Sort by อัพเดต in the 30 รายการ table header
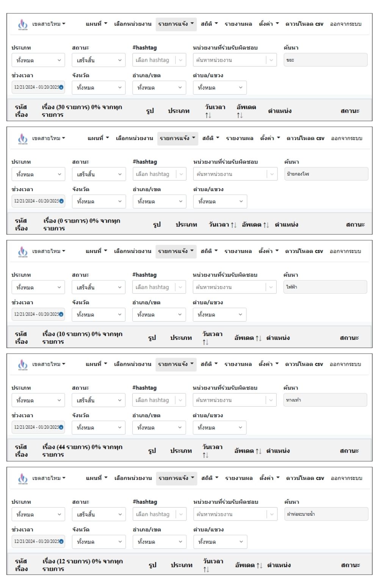The height and width of the screenshot is (588, 379). point(246,111)
